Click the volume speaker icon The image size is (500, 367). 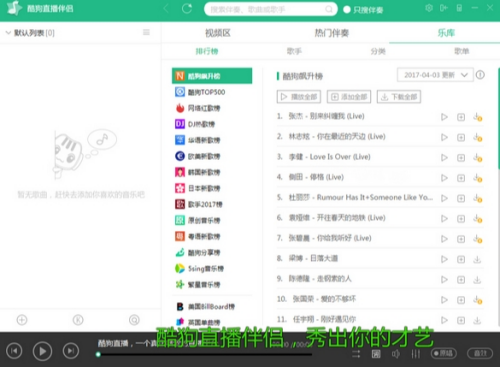click(x=396, y=354)
